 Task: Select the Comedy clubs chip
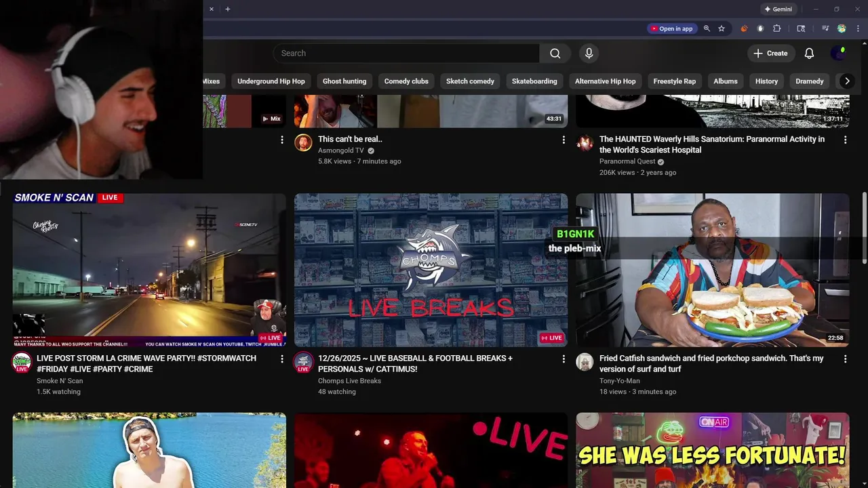(406, 81)
